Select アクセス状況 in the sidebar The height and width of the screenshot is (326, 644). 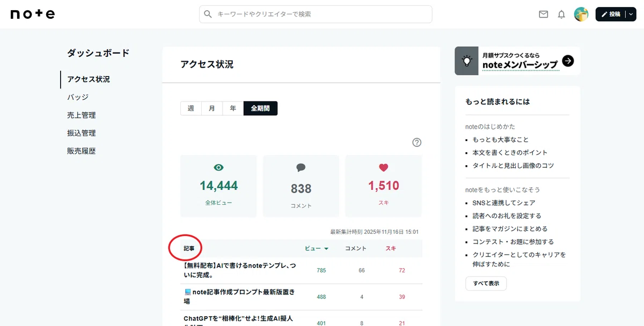(89, 79)
